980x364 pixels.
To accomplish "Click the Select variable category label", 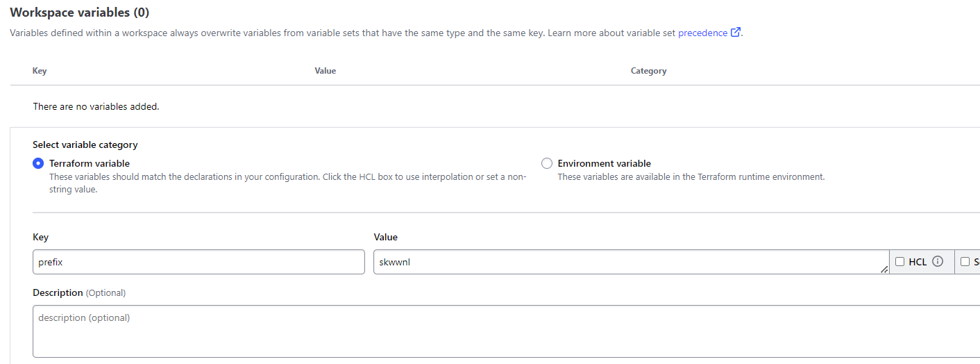I will pos(85,144).
